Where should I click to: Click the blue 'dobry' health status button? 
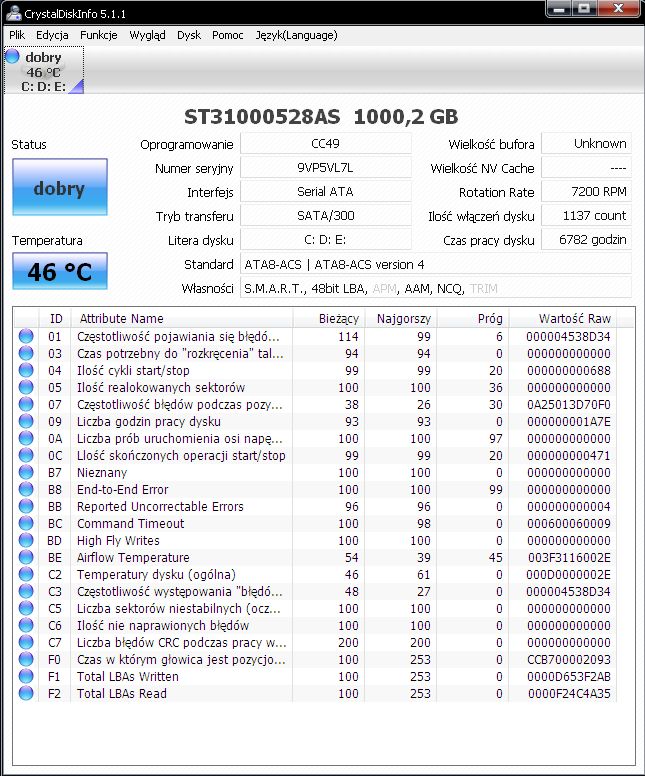(x=60, y=187)
